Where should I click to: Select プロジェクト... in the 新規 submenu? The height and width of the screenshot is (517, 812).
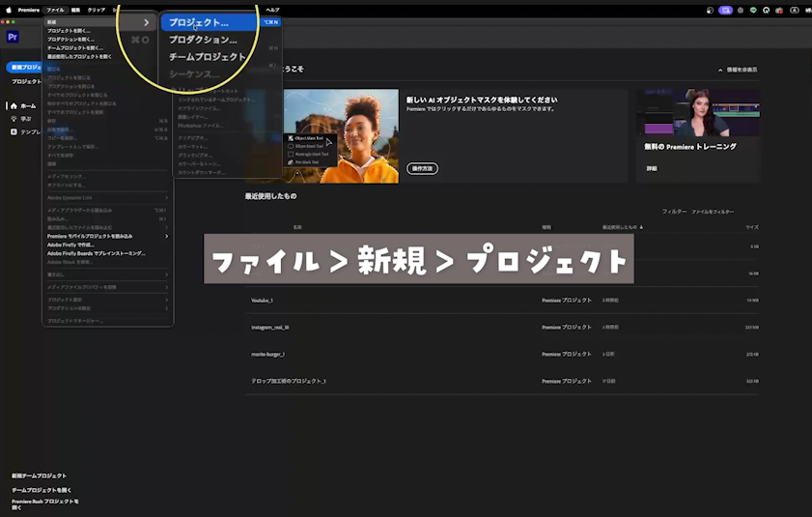[199, 22]
